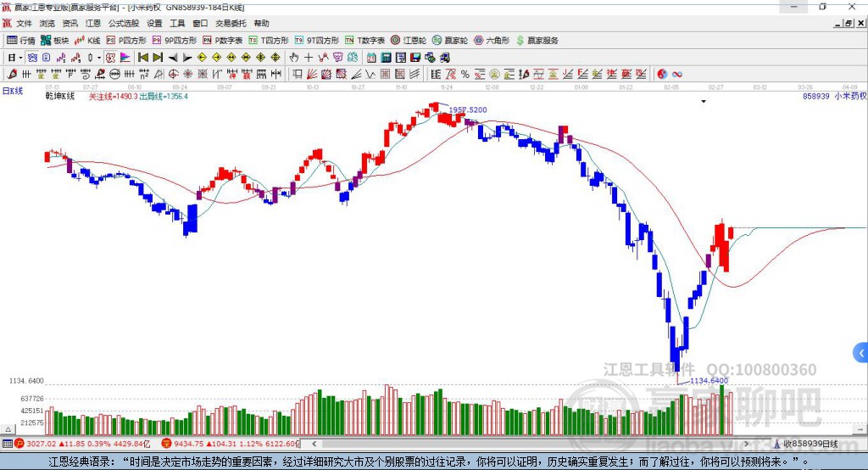Open the P四方形 tool
The image size is (868, 470).
click(126, 41)
